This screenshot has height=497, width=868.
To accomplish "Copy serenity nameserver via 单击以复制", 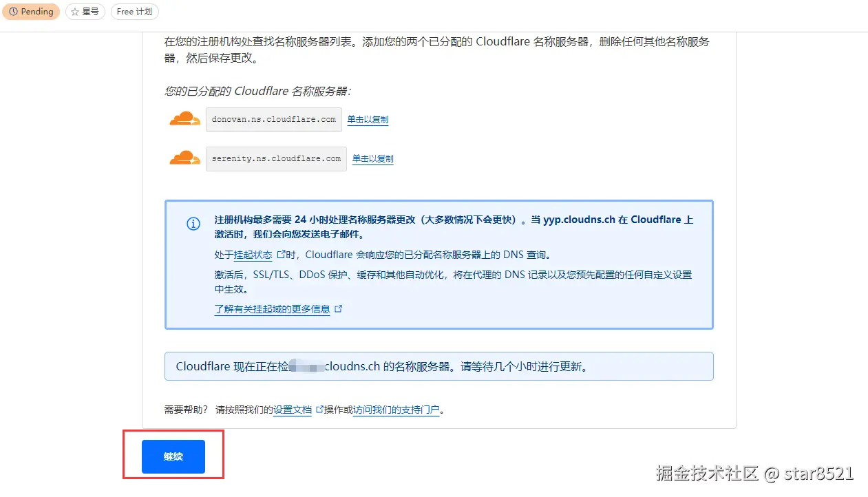I will (372, 159).
